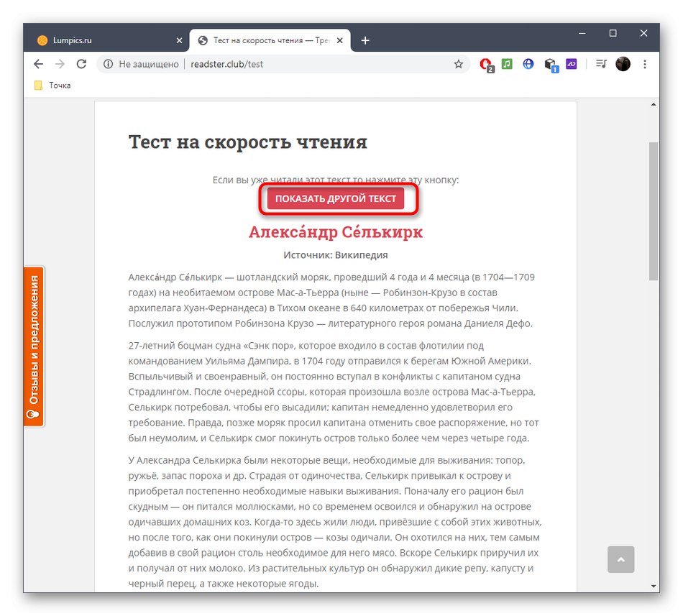The image size is (683, 616).
Task: Open the green music note extension
Action: (x=507, y=64)
